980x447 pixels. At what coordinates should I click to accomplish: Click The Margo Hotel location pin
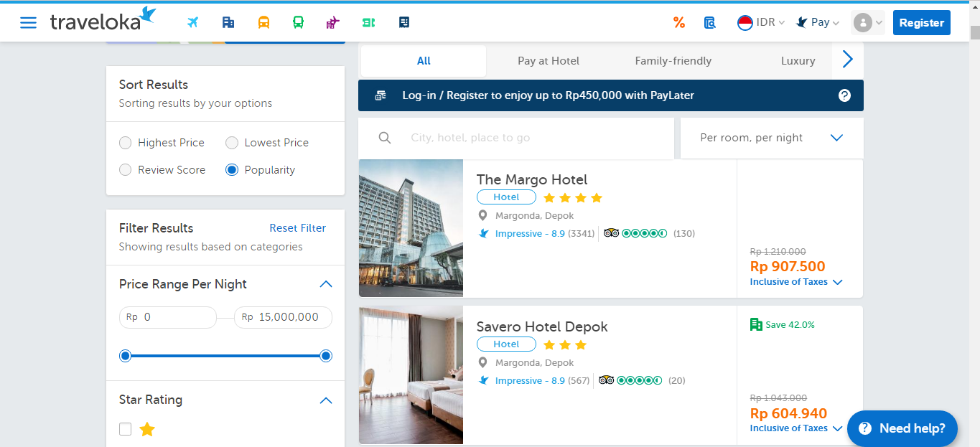(x=482, y=215)
